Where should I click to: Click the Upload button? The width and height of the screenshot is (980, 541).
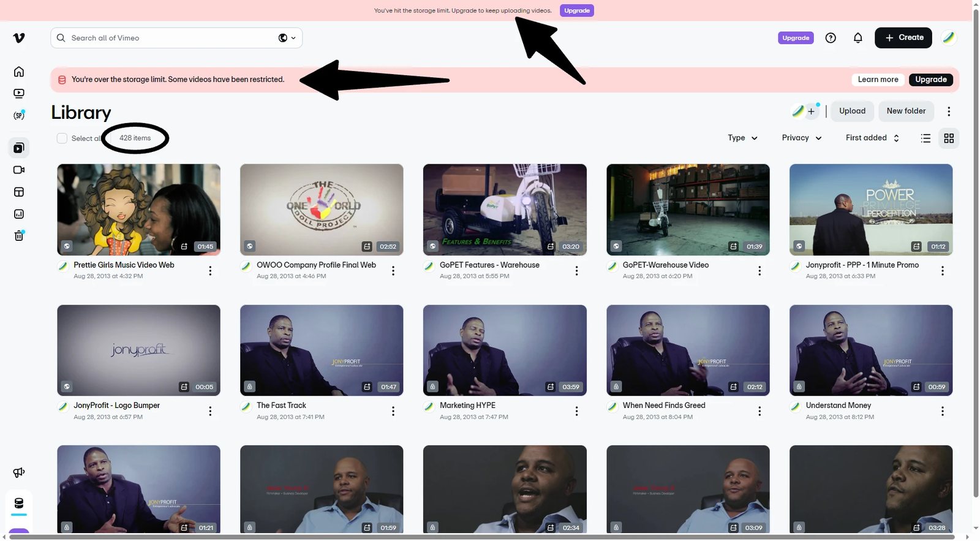pyautogui.click(x=852, y=112)
